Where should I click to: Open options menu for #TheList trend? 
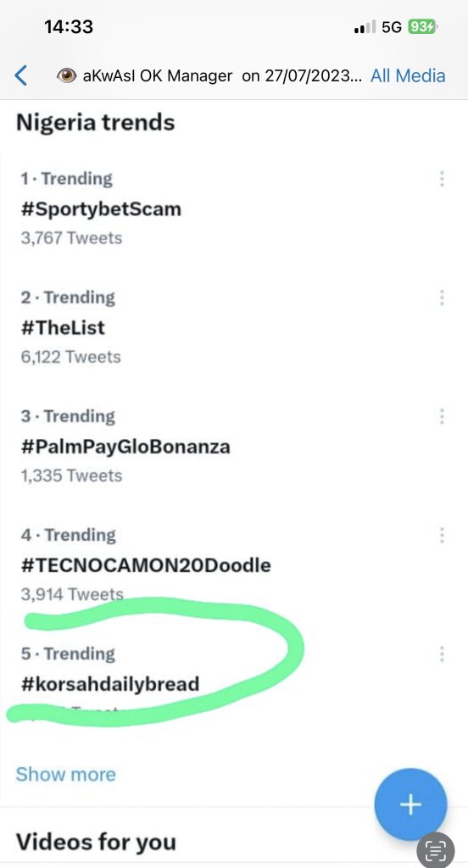pyautogui.click(x=442, y=298)
